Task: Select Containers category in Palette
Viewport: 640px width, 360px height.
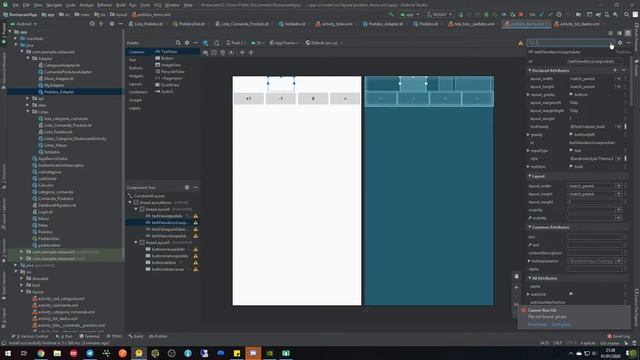Action: click(x=138, y=92)
